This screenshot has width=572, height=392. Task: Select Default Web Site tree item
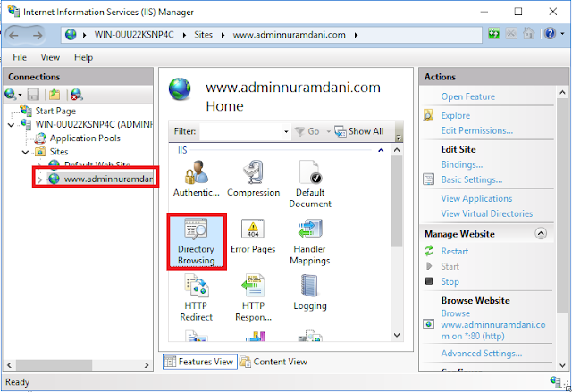tap(97, 164)
